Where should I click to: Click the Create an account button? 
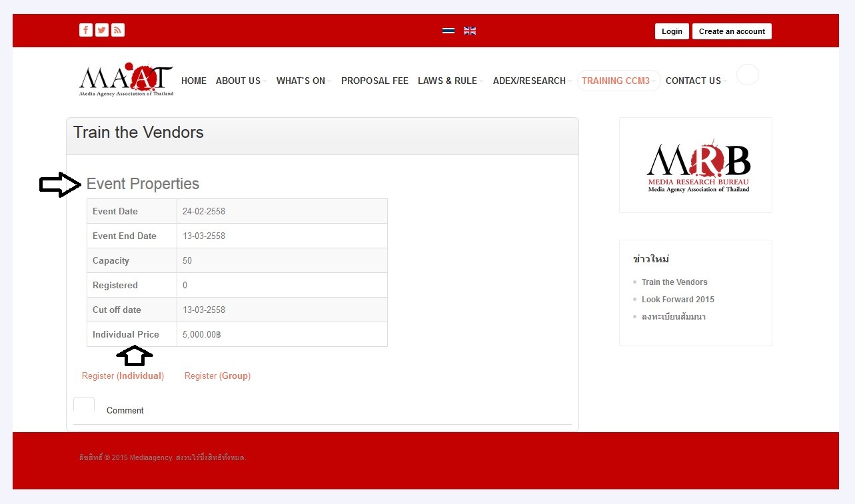point(732,31)
